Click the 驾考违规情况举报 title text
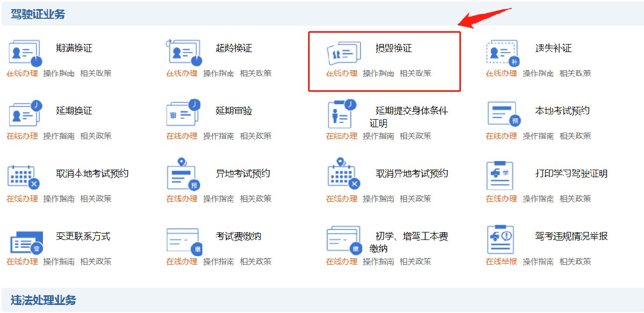 coord(572,237)
